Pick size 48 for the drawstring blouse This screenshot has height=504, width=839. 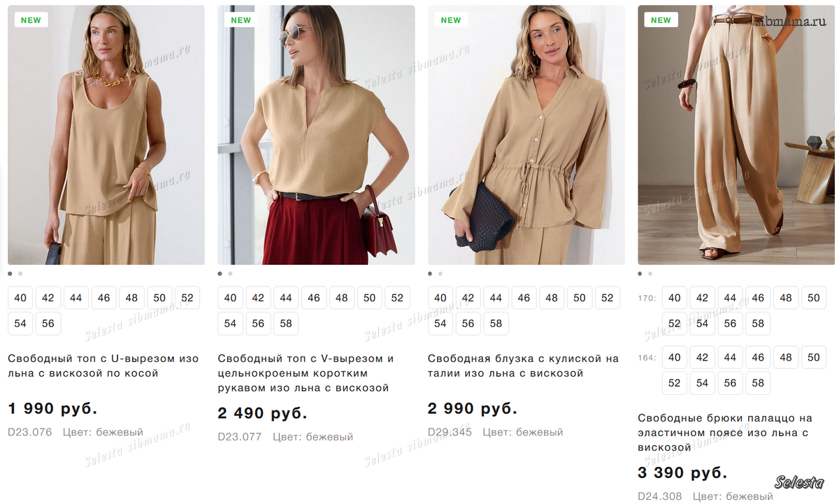(552, 298)
